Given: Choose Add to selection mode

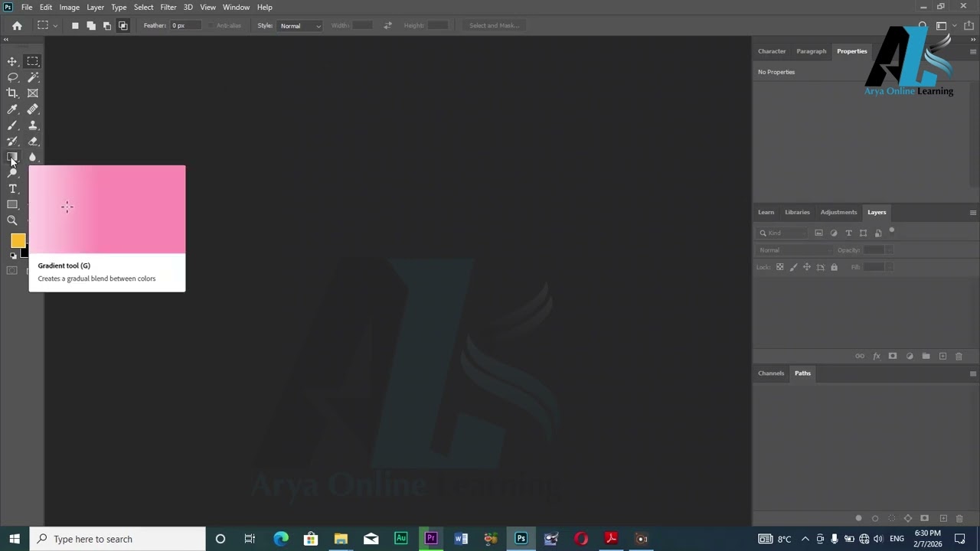Looking at the screenshot, I should coord(91,25).
